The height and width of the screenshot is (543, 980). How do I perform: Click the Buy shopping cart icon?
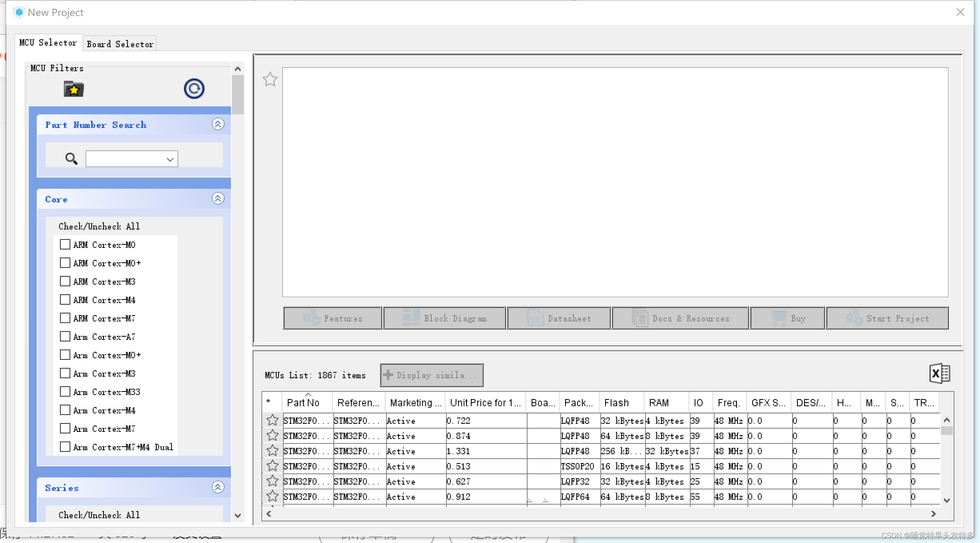coord(780,318)
